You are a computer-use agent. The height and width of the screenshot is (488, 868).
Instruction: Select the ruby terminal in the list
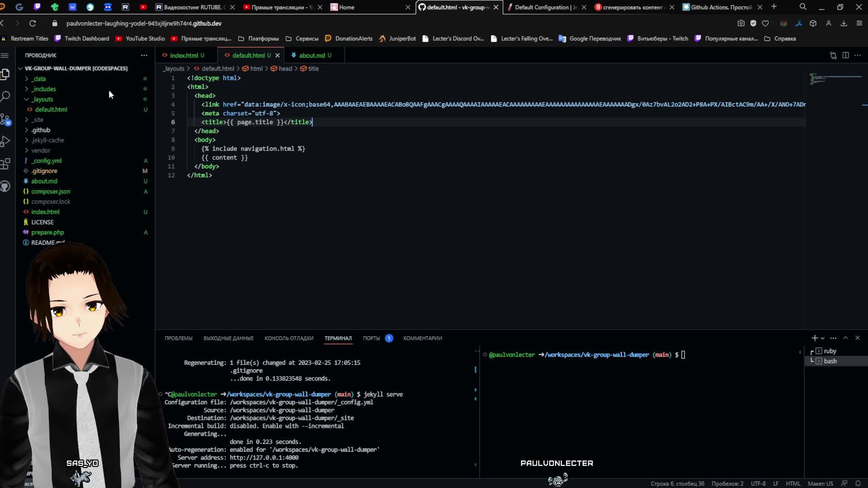click(830, 351)
